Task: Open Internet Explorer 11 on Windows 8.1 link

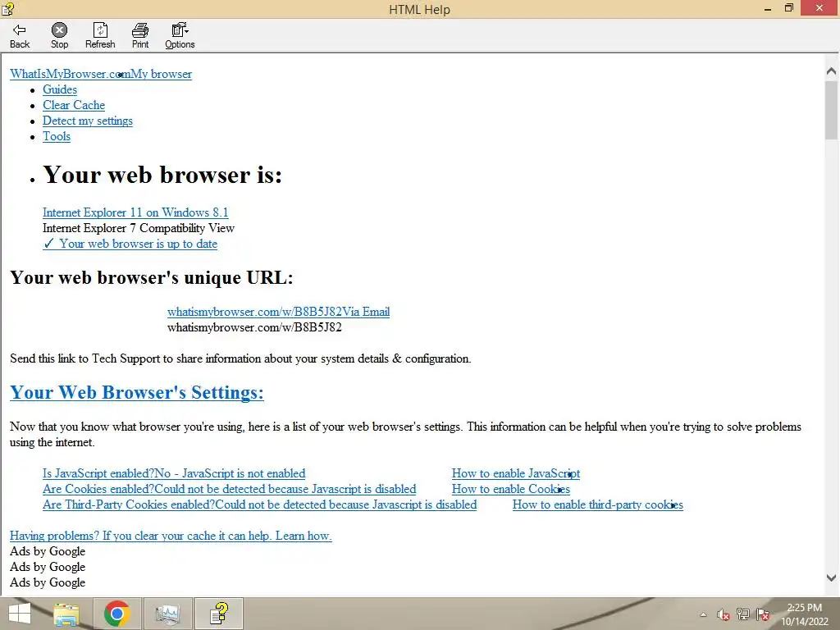Action: tap(135, 212)
